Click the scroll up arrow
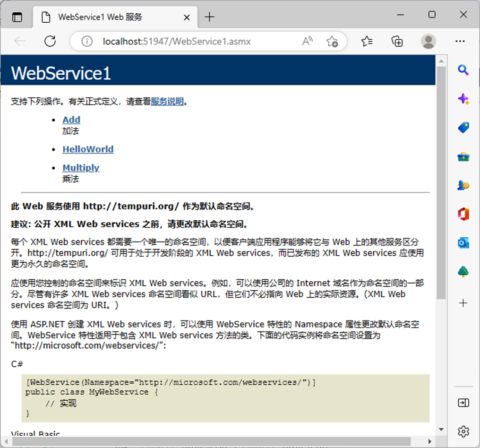Viewport: 480px width, 448px height. (441, 61)
